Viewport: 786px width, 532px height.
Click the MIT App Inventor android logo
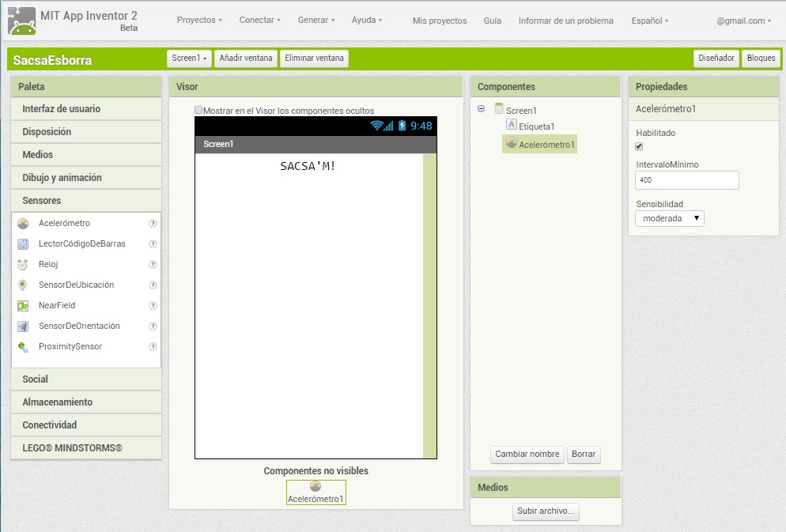[22, 21]
